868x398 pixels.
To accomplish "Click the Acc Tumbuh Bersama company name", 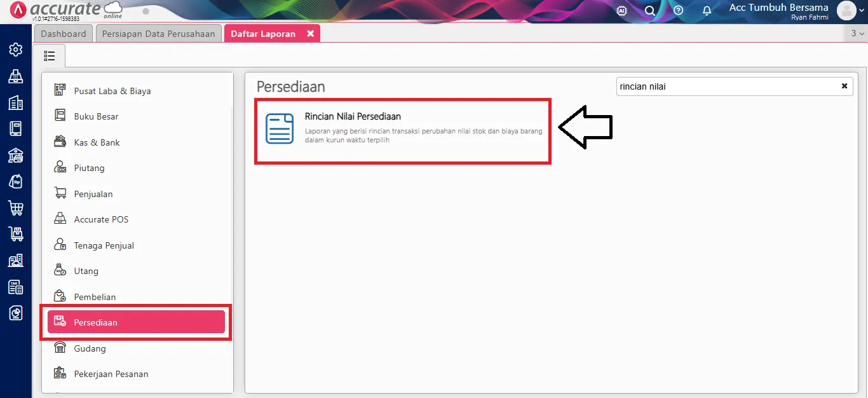I will click(778, 8).
